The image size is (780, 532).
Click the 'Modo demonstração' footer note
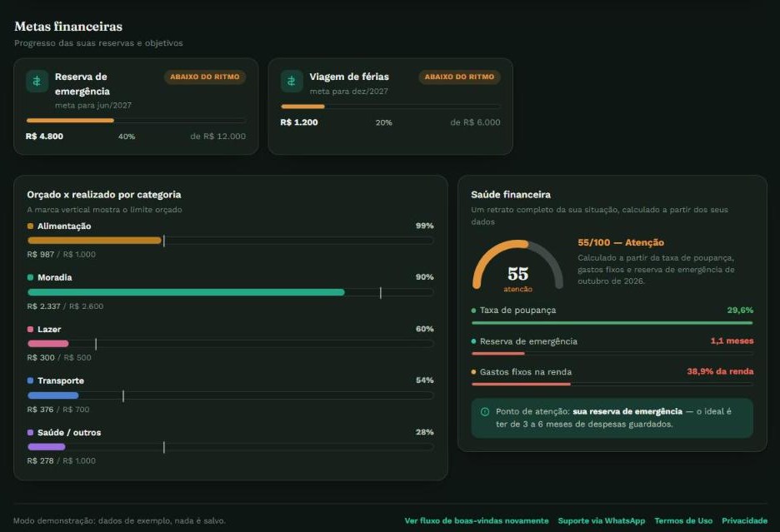(x=119, y=521)
